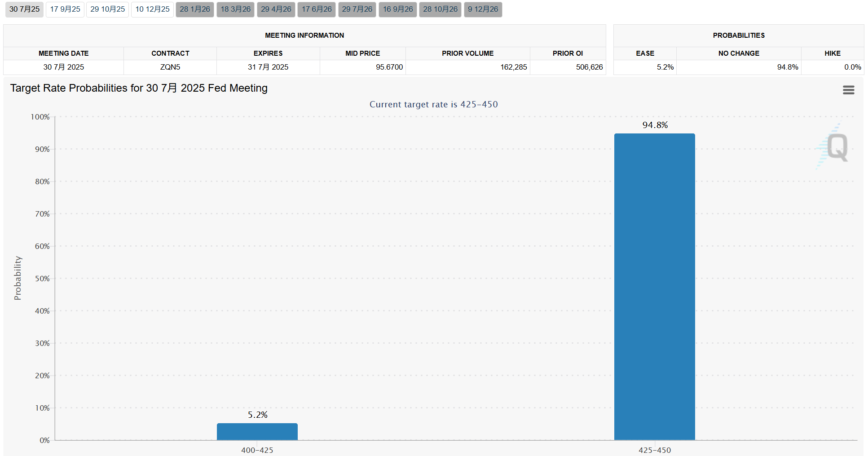
Task: Open the chart context menu hamburger icon
Action: click(848, 90)
